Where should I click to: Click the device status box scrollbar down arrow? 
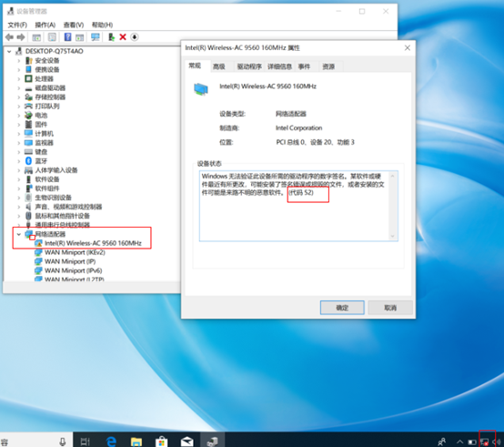(x=392, y=237)
